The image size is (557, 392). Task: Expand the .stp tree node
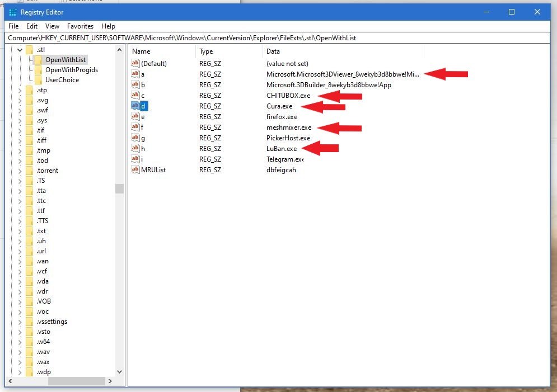point(20,91)
